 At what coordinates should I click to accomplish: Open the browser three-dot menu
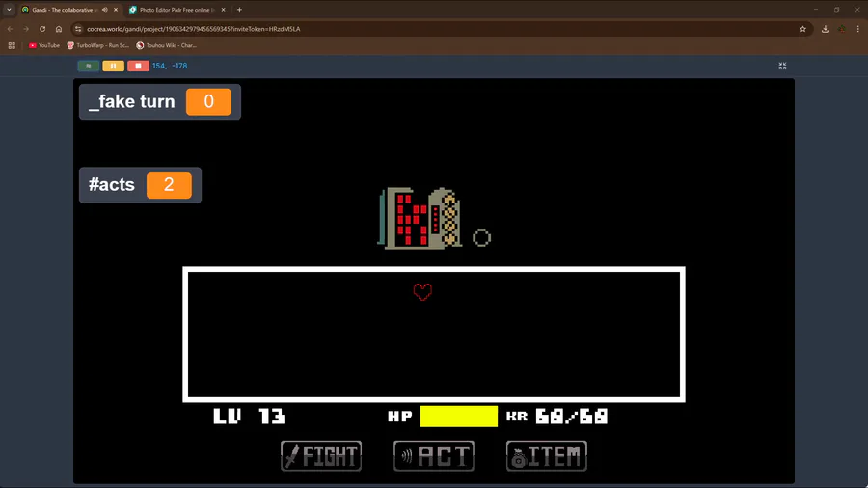(858, 29)
